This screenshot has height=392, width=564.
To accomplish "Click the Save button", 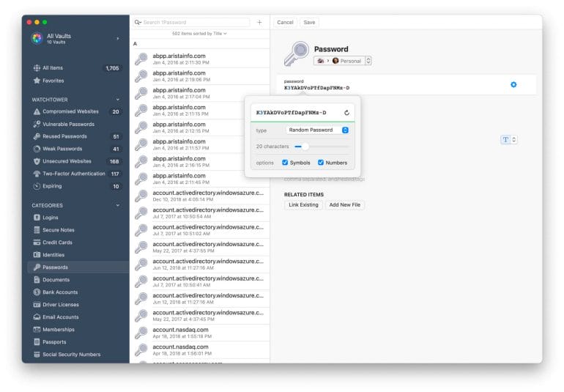I will 309,22.
